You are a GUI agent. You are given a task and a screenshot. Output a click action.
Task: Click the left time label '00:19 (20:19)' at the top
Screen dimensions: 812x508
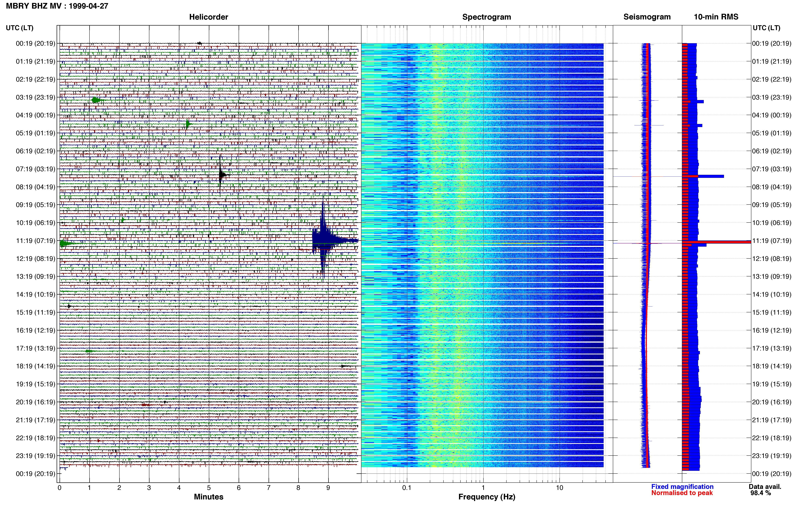pos(36,43)
